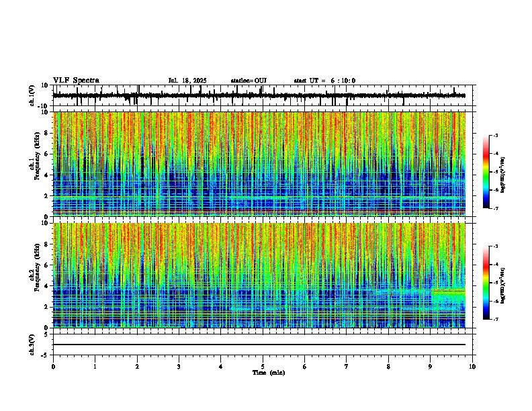Click "2" kHz tick on ch.1 spectrogram axis
Screen dimensions: 532x411
[47, 196]
